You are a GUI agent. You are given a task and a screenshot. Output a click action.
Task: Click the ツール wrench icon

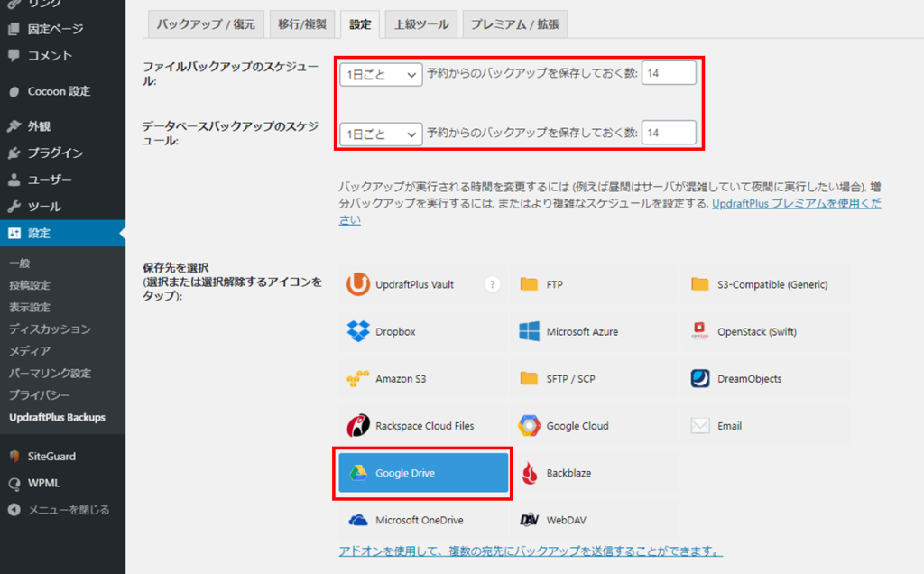pos(14,207)
